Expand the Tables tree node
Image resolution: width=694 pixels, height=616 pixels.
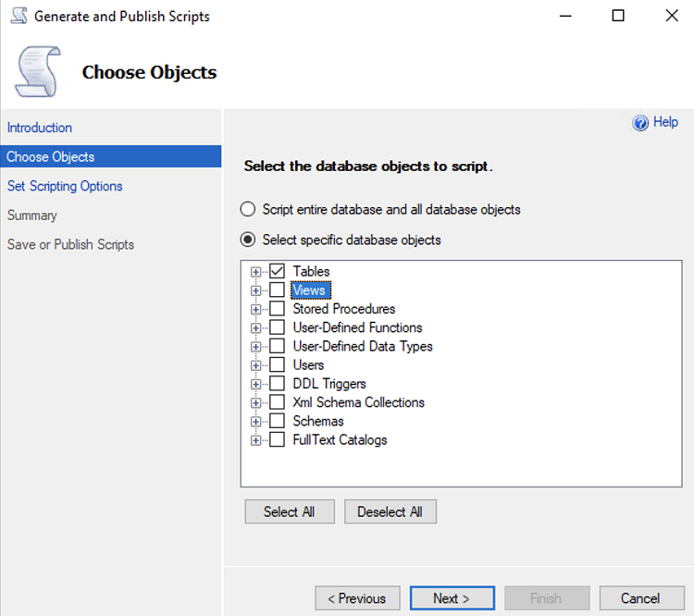[255, 272]
